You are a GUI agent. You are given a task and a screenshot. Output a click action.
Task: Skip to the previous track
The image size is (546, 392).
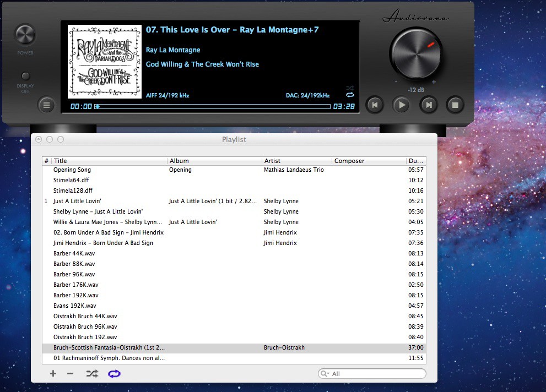pyautogui.click(x=375, y=105)
